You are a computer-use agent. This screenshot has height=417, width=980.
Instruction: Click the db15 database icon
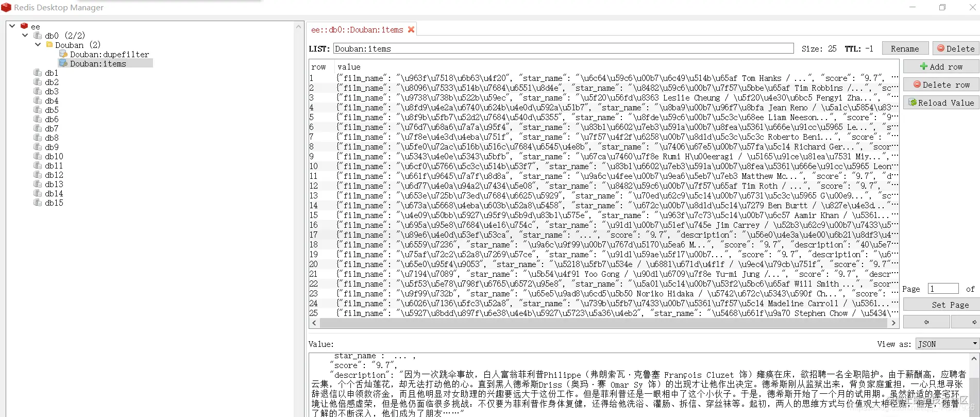click(38, 203)
